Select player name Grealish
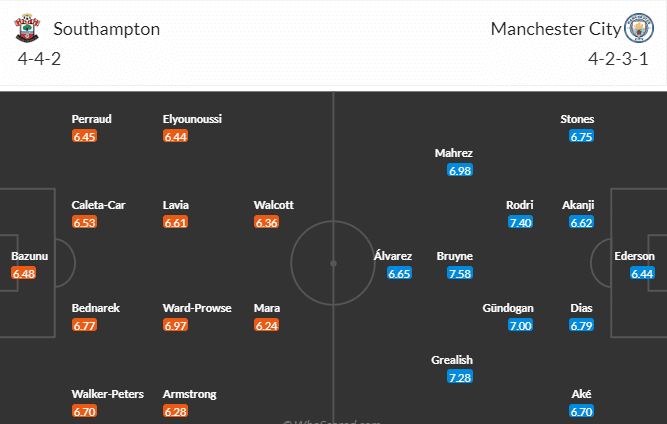 pos(454,360)
